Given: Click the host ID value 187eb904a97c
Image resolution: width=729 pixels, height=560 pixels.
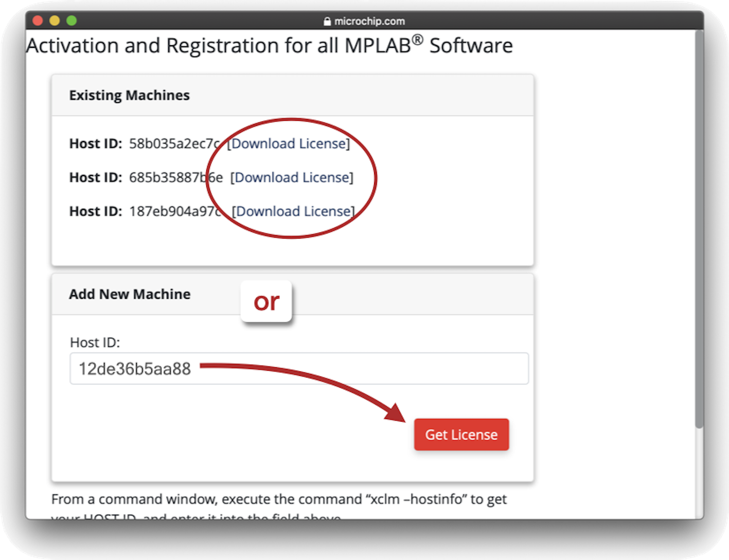Looking at the screenshot, I should (175, 211).
